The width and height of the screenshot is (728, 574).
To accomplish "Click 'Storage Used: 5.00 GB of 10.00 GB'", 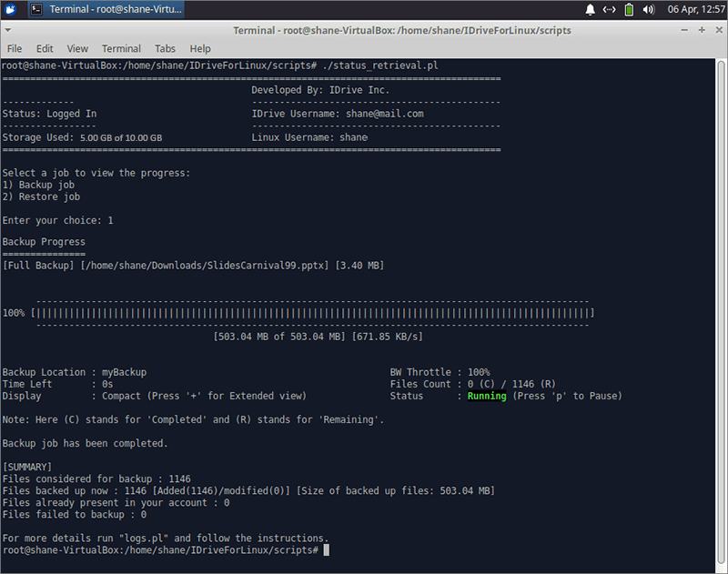I will coord(82,137).
